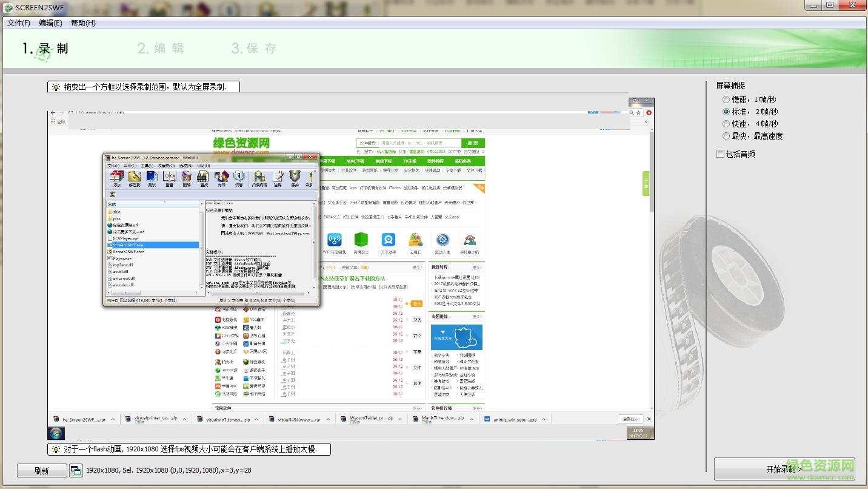Open dropdown on animiz_win_setu download item
Viewport: 868px width, 489px height.
544,419
